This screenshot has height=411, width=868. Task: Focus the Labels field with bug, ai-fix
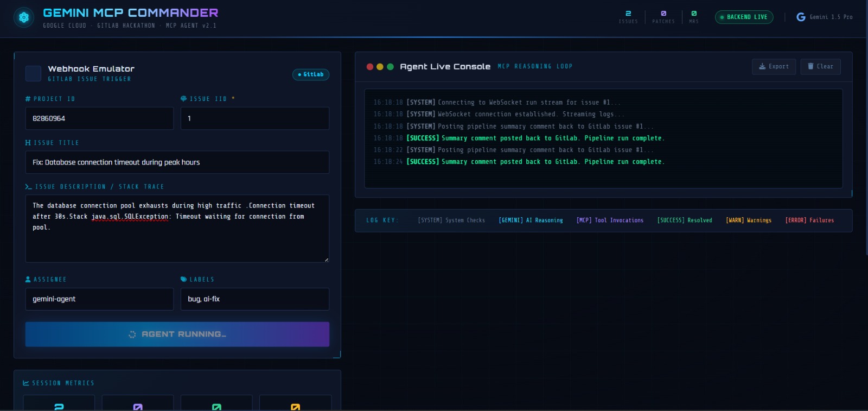tap(255, 299)
